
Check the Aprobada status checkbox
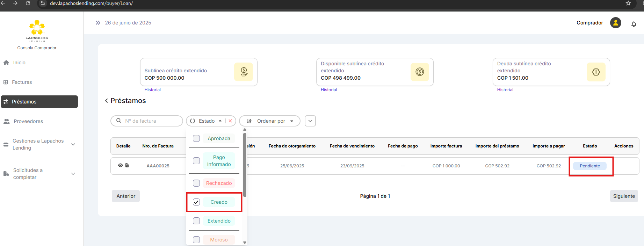196,138
